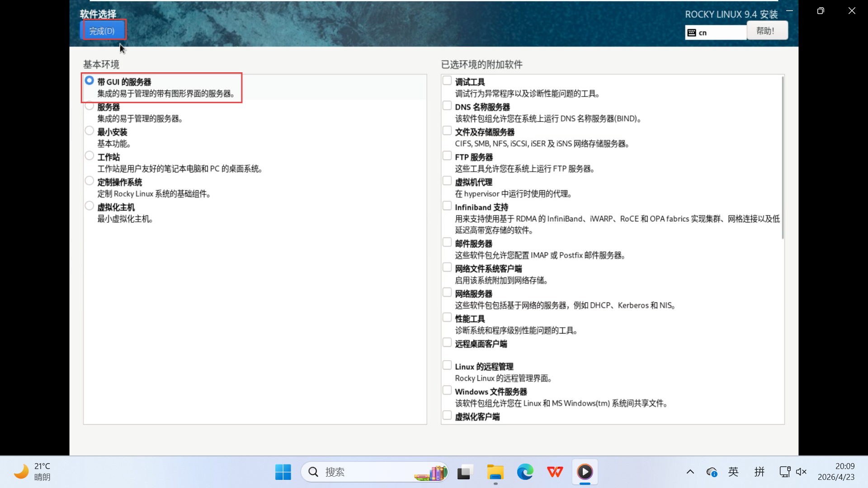Image resolution: width=868 pixels, height=488 pixels.
Task: Select the 工作站 base environment
Action: pyautogui.click(x=90, y=156)
